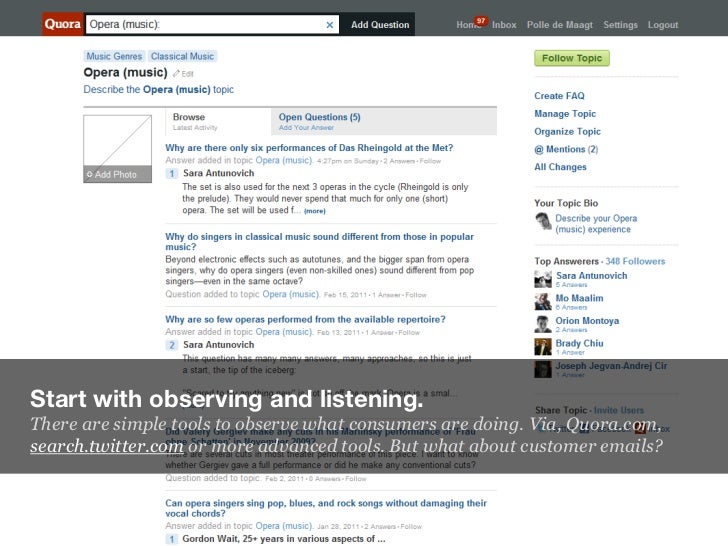Open Settings in the top navigation

(x=620, y=25)
